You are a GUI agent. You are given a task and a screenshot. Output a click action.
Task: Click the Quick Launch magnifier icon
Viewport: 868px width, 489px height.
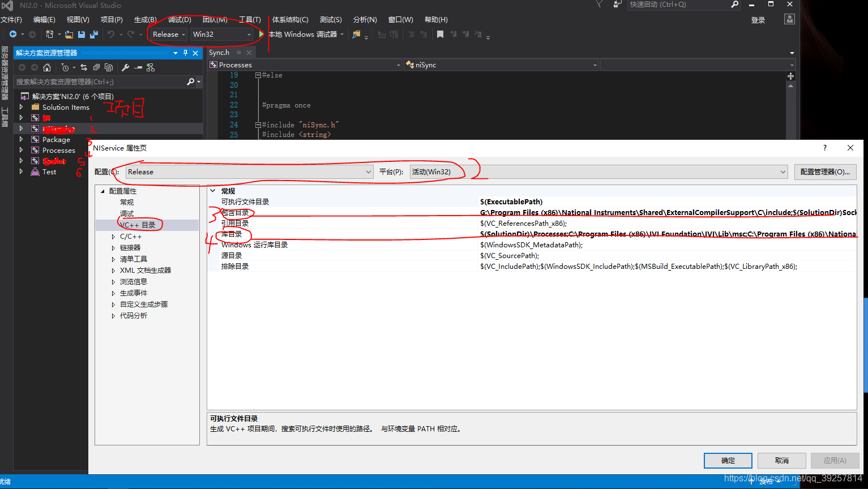tap(735, 5)
